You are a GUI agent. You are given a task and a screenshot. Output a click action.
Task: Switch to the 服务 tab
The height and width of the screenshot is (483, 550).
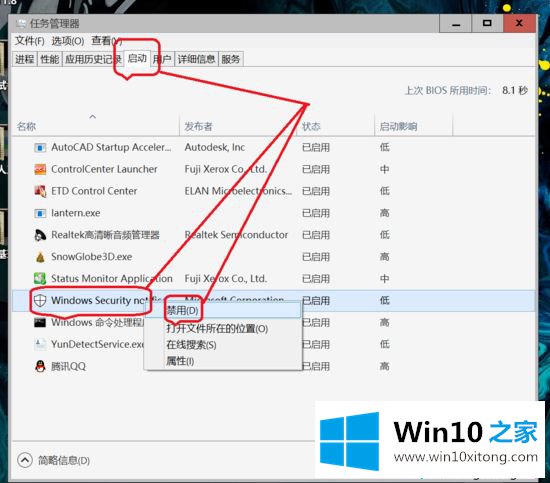coord(231,59)
